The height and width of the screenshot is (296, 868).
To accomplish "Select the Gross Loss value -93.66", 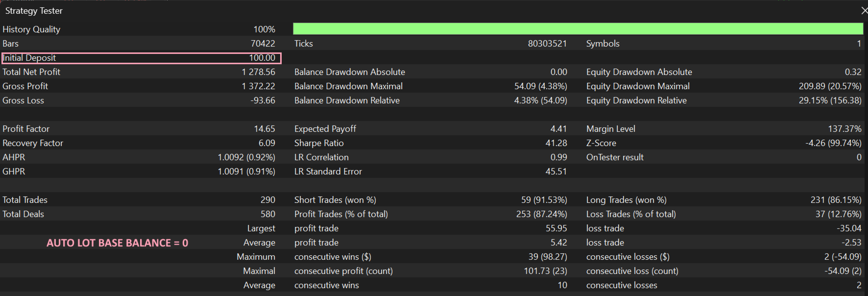I will (262, 100).
